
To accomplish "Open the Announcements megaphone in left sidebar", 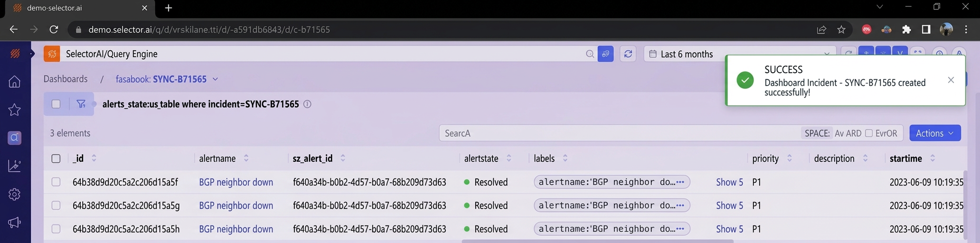I will pos(14,222).
